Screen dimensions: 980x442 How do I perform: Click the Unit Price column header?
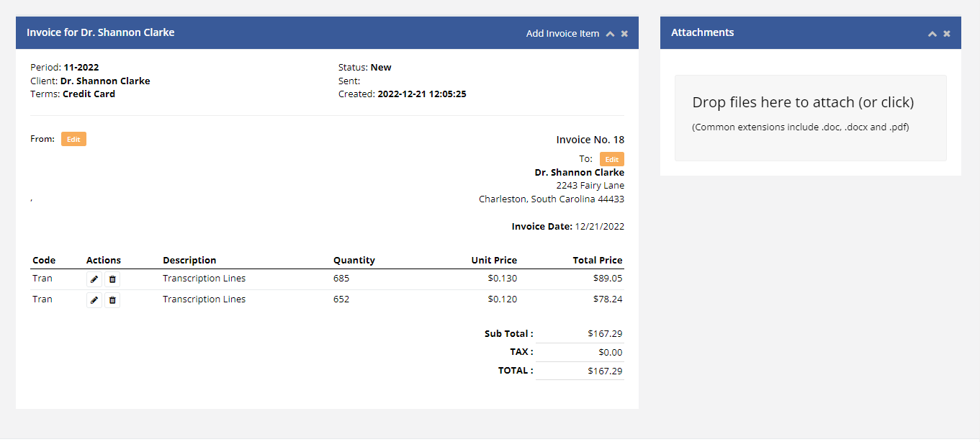[x=494, y=261]
